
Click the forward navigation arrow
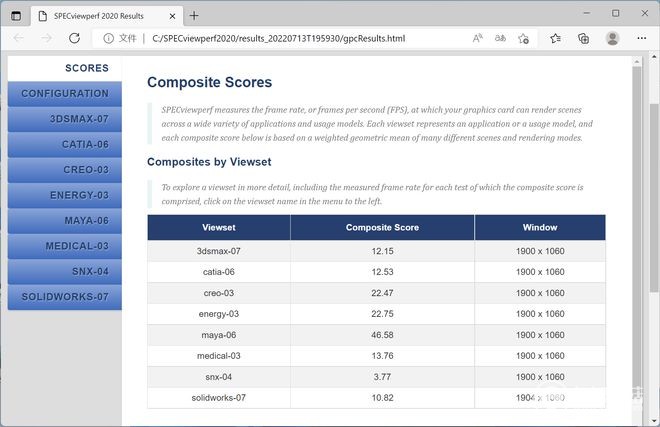46,38
